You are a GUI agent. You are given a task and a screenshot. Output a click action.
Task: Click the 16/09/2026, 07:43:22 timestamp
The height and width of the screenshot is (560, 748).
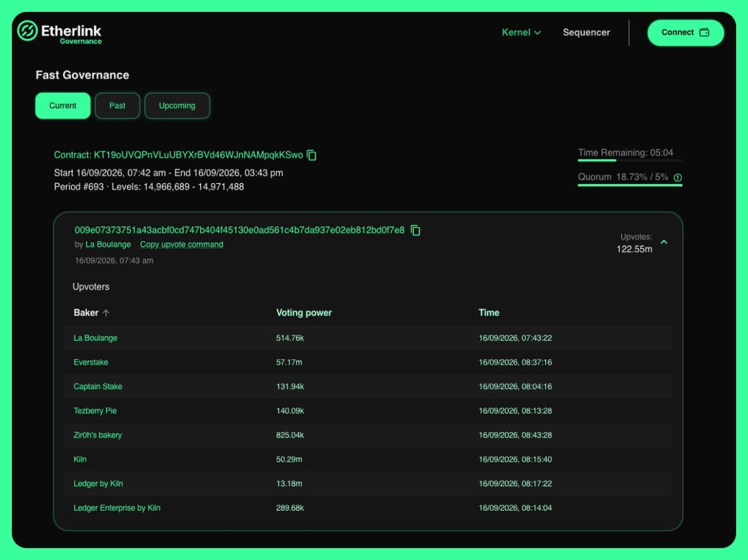(x=515, y=338)
